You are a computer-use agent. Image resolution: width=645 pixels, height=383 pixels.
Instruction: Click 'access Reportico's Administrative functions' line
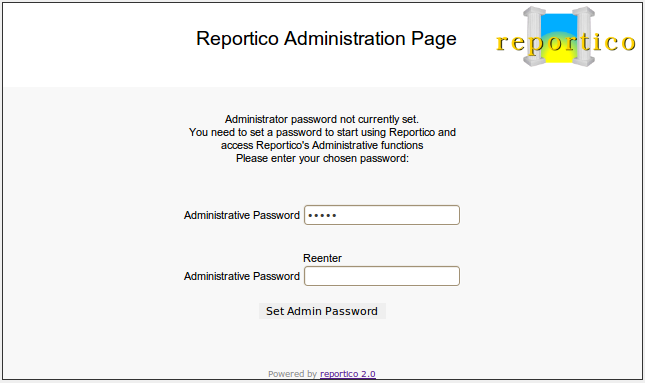tap(322, 145)
